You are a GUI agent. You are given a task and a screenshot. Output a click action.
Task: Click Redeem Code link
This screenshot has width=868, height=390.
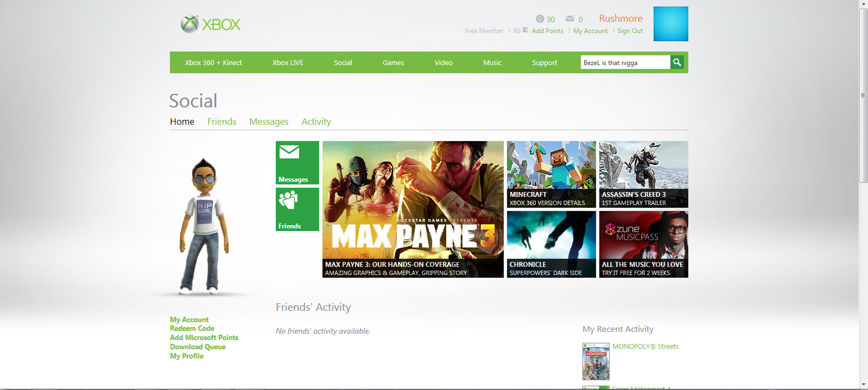192,328
